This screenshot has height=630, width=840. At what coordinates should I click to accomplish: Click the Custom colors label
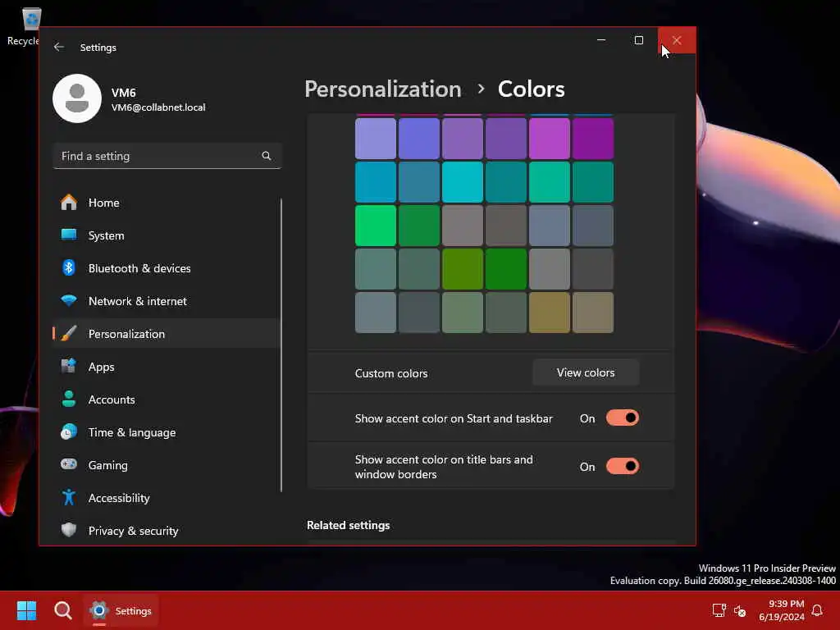(x=391, y=373)
